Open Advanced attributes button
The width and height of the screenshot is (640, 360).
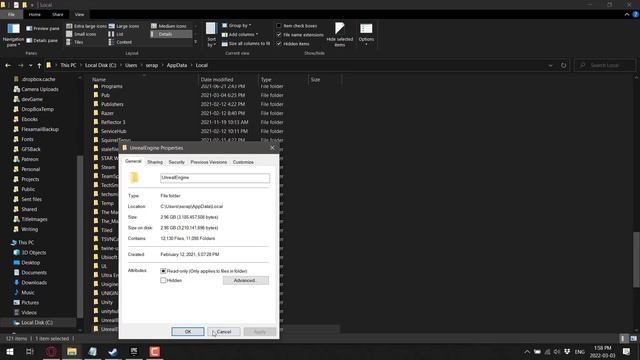pyautogui.click(x=246, y=280)
